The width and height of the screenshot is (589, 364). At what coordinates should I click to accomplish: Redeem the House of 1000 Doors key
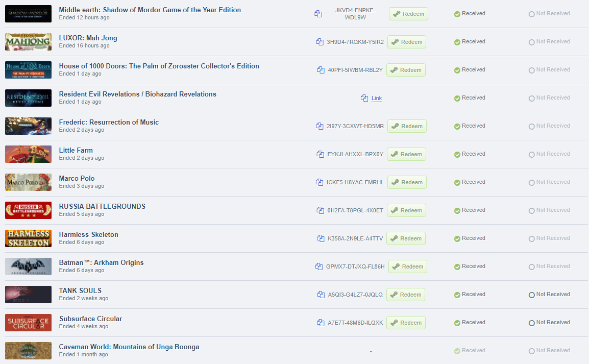(406, 70)
